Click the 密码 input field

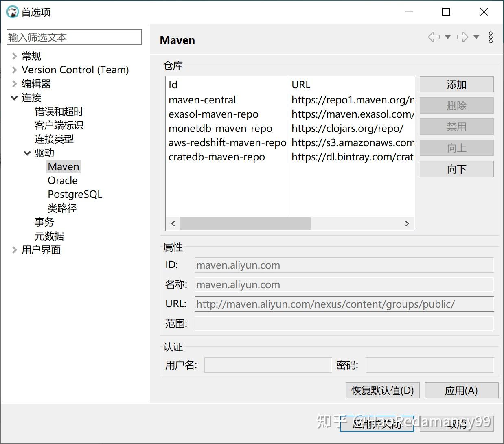tap(430, 365)
